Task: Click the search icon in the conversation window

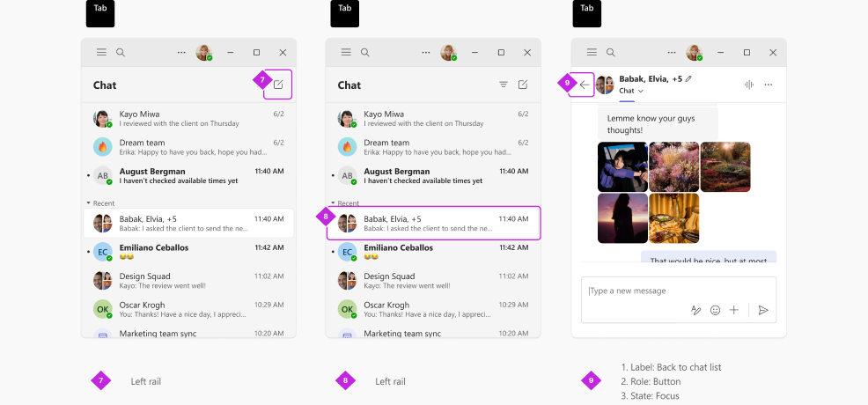Action: [611, 53]
